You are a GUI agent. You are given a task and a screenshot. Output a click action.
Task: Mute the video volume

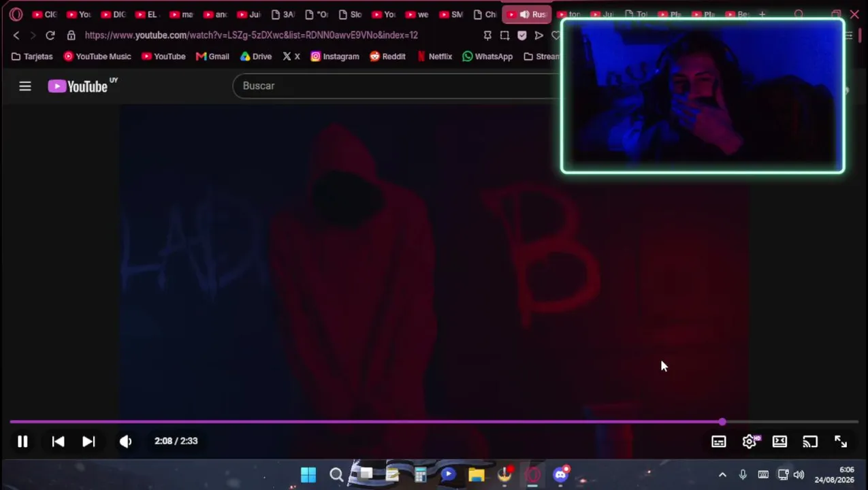click(x=125, y=442)
